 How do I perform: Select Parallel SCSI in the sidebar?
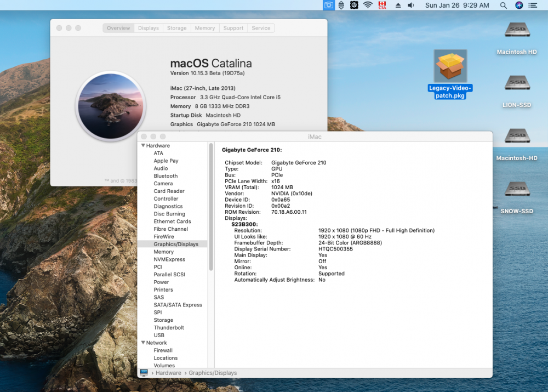pos(169,275)
